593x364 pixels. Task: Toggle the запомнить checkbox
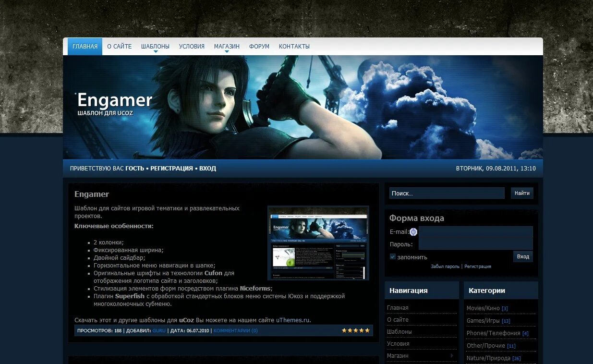pos(393,257)
